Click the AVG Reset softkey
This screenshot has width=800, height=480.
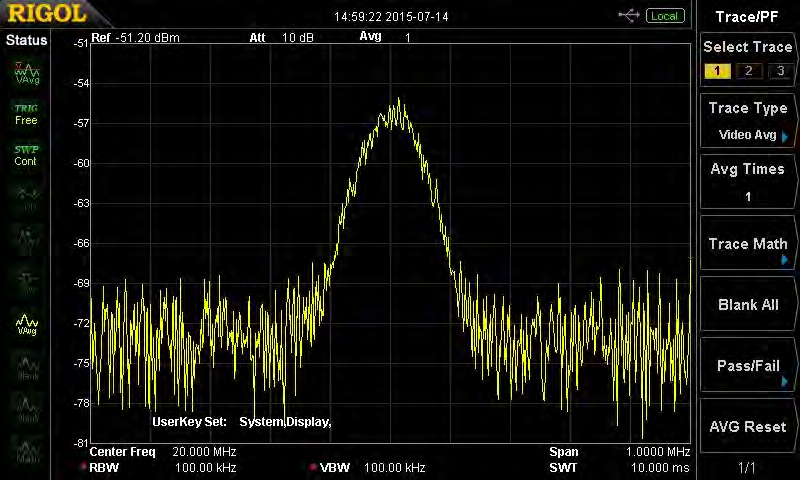(x=747, y=426)
